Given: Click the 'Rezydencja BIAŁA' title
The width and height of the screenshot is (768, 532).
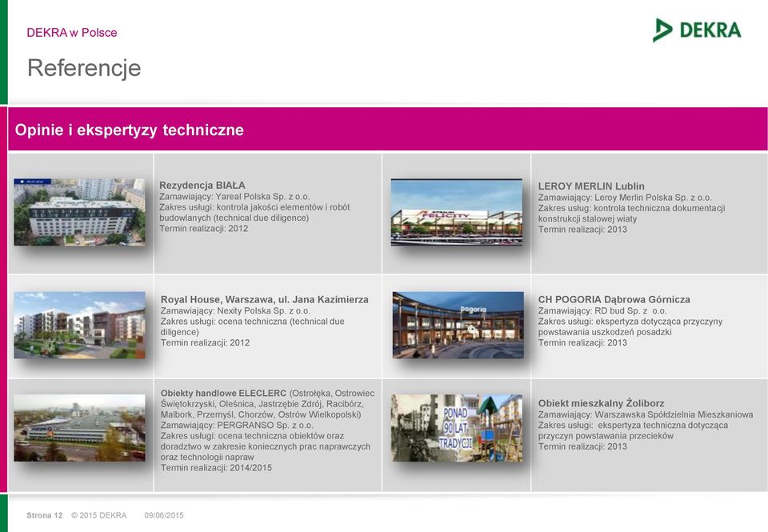Looking at the screenshot, I should click(x=202, y=185).
